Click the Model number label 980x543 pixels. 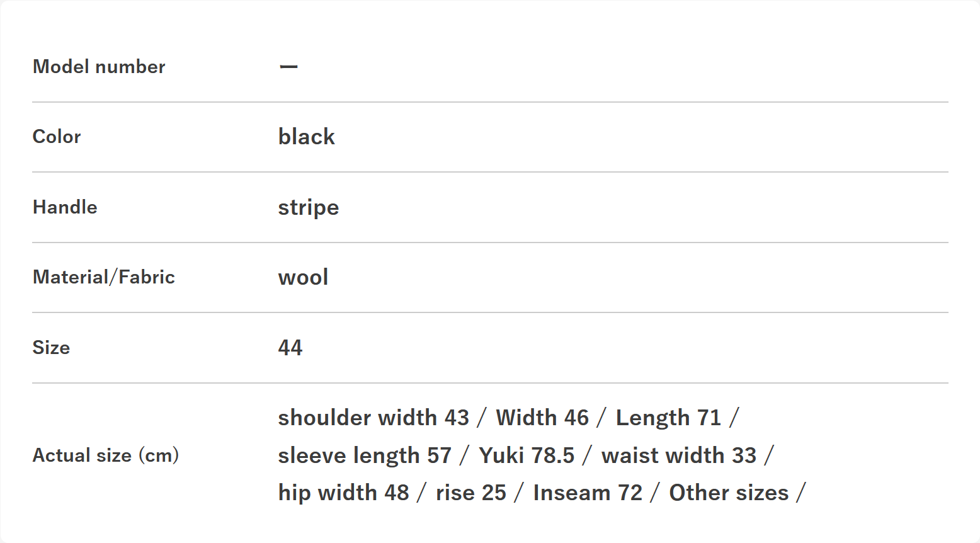[x=99, y=67]
